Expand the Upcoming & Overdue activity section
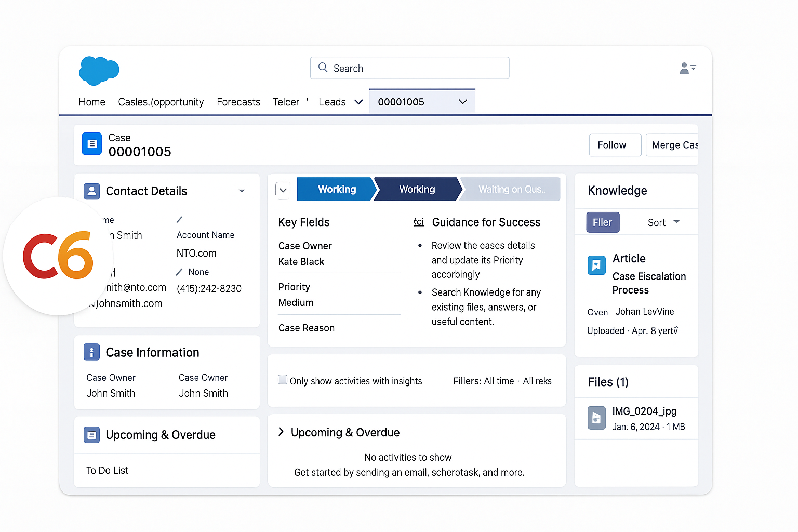 tap(281, 432)
